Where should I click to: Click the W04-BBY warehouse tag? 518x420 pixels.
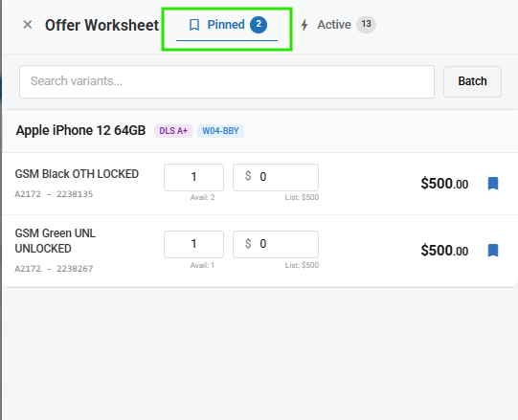tap(220, 131)
